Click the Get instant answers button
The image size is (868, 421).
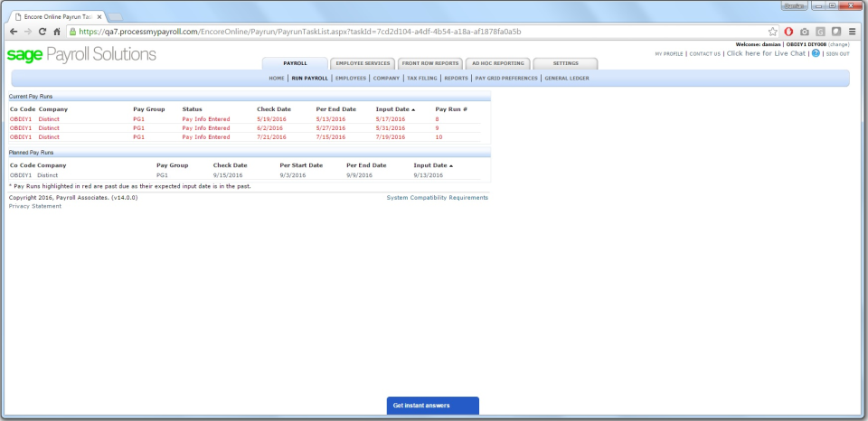pyautogui.click(x=433, y=406)
